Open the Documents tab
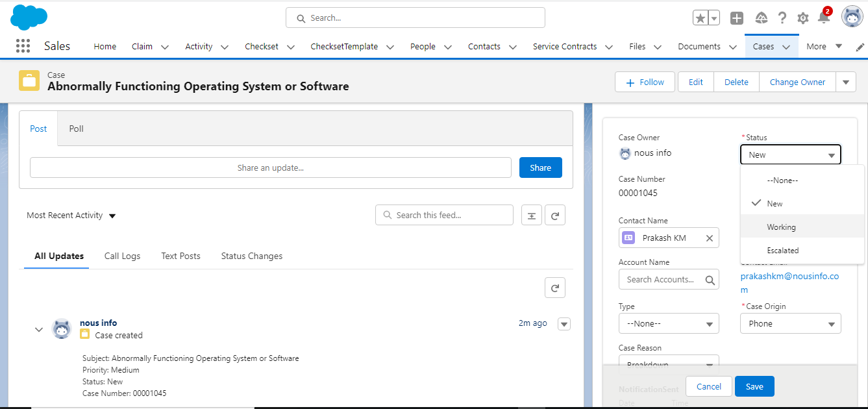Viewport: 868px width, 409px height. 699,46
